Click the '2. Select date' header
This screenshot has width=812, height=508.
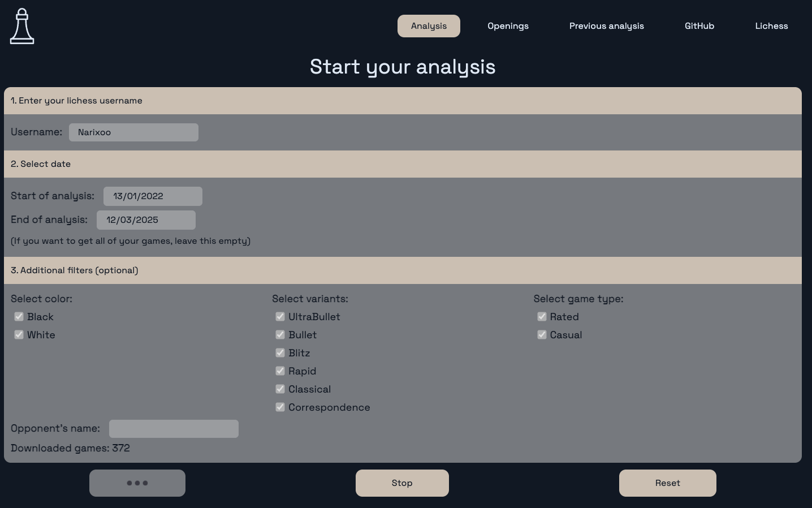[x=403, y=164]
